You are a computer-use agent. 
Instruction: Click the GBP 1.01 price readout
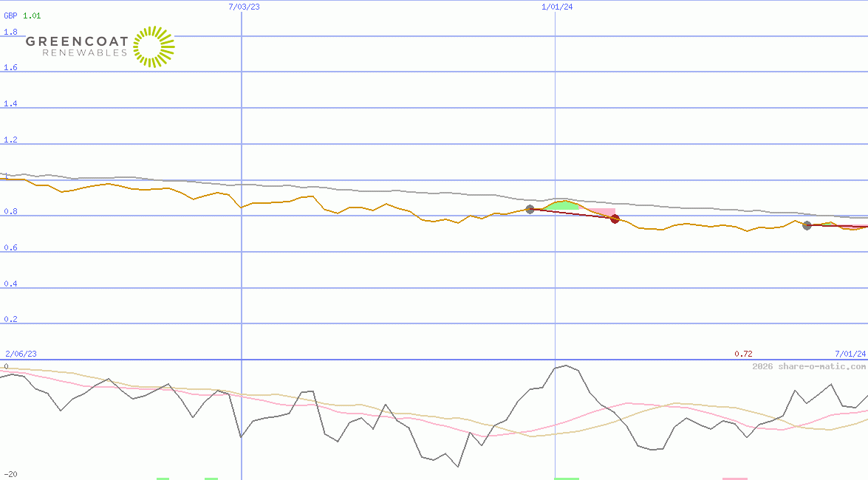tap(20, 14)
